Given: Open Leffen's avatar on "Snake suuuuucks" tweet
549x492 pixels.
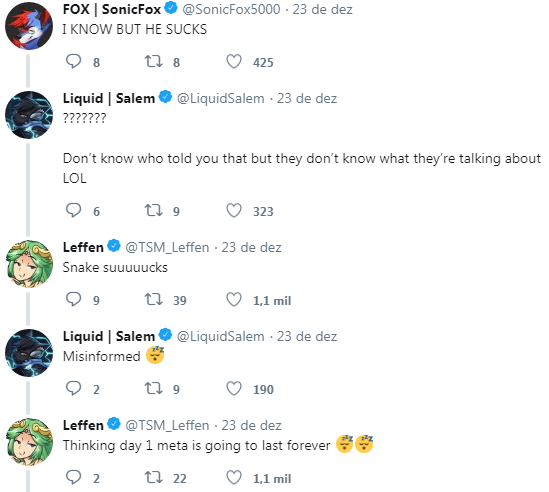Looking at the screenshot, I should [29, 264].
